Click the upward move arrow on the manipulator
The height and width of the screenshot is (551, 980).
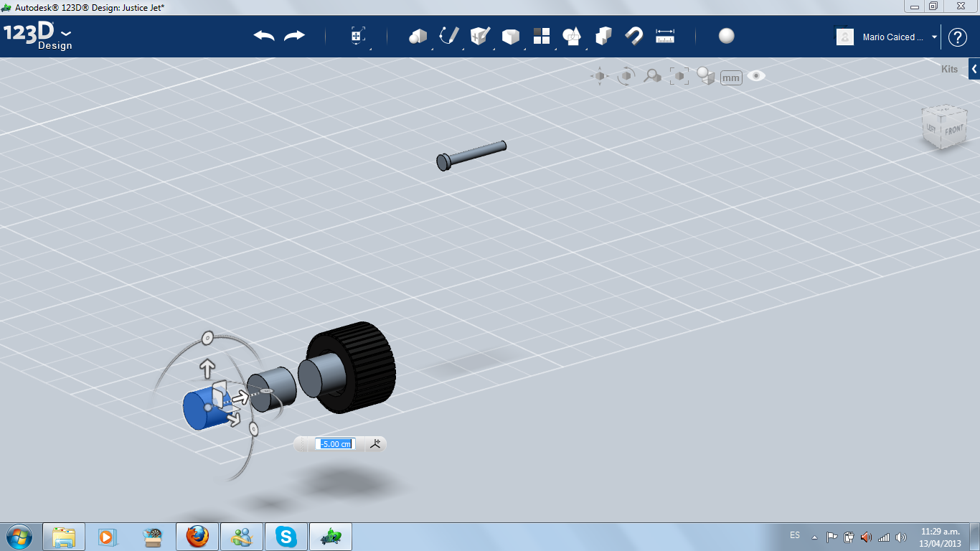point(207,369)
